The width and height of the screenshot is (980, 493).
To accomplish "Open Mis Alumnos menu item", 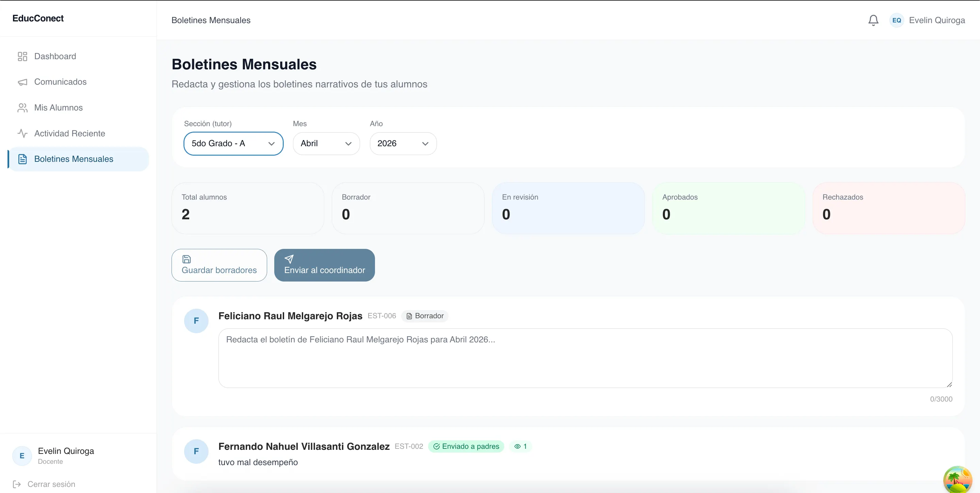I will 59,108.
